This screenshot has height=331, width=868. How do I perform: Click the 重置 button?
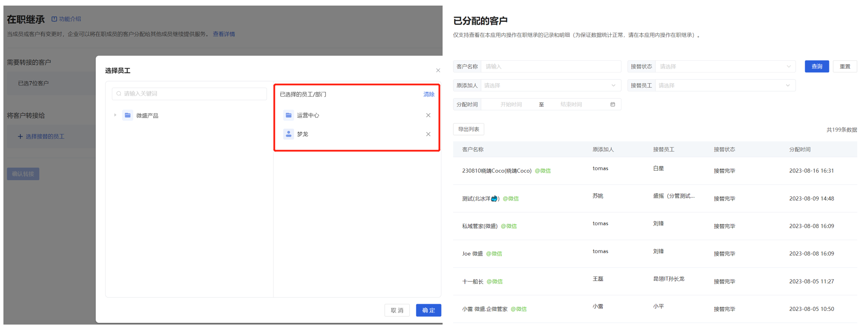click(x=845, y=66)
